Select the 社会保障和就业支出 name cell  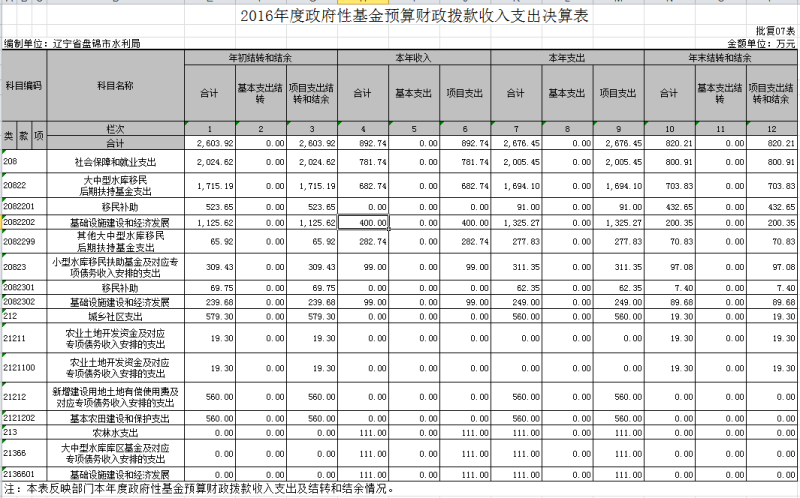coord(115,161)
